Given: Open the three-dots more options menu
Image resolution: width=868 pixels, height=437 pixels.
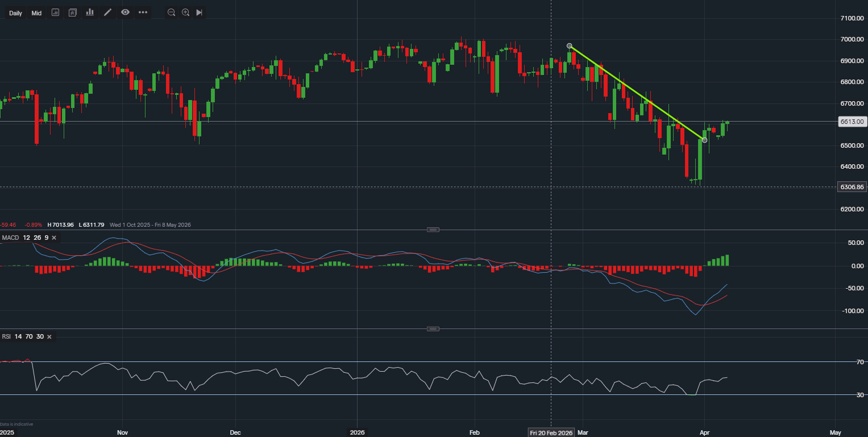Looking at the screenshot, I should pyautogui.click(x=143, y=13).
